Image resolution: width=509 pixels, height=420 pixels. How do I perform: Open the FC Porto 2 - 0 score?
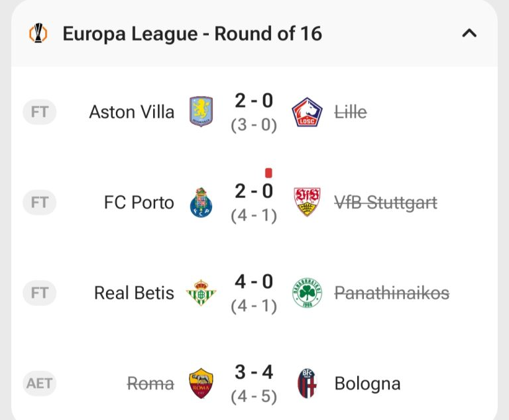click(254, 191)
